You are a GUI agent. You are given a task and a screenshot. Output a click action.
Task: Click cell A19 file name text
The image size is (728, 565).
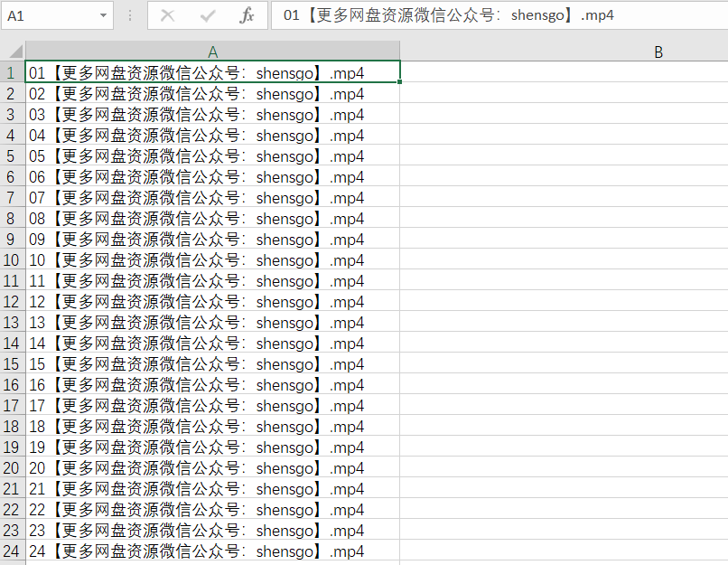pyautogui.click(x=196, y=447)
